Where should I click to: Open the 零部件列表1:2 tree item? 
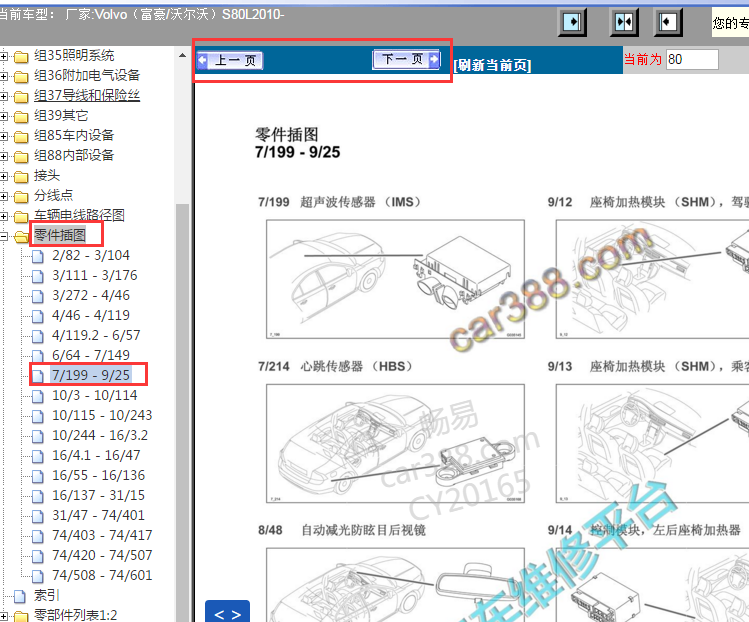coord(75,615)
